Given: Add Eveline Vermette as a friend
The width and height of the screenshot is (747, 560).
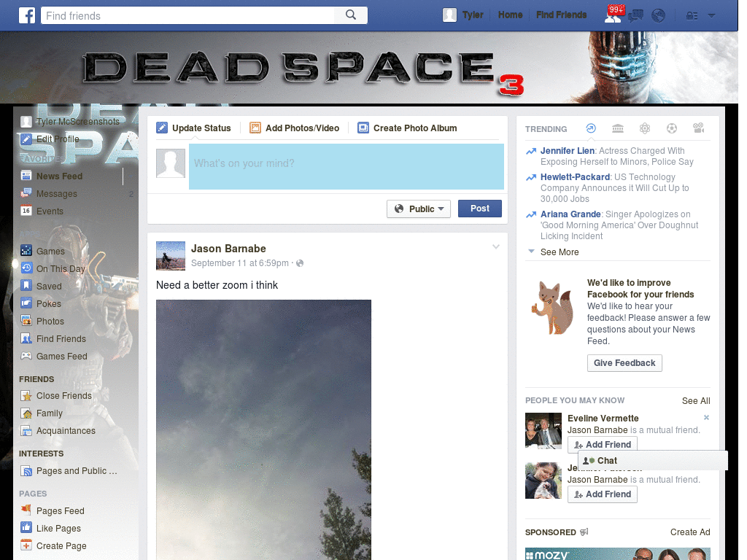Looking at the screenshot, I should pos(602,444).
